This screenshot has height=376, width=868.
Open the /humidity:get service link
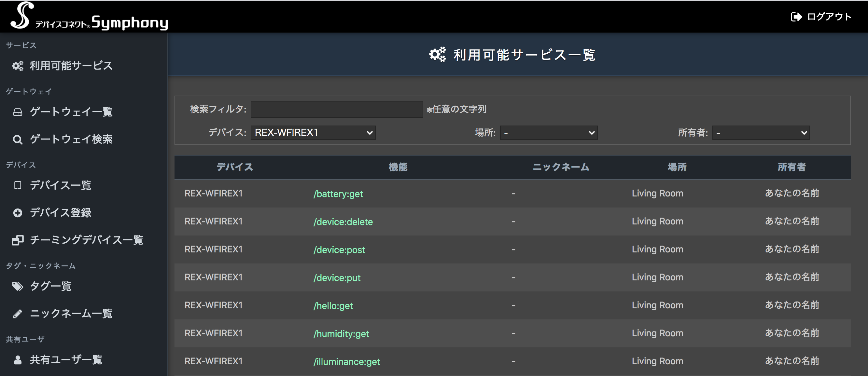pyautogui.click(x=341, y=334)
